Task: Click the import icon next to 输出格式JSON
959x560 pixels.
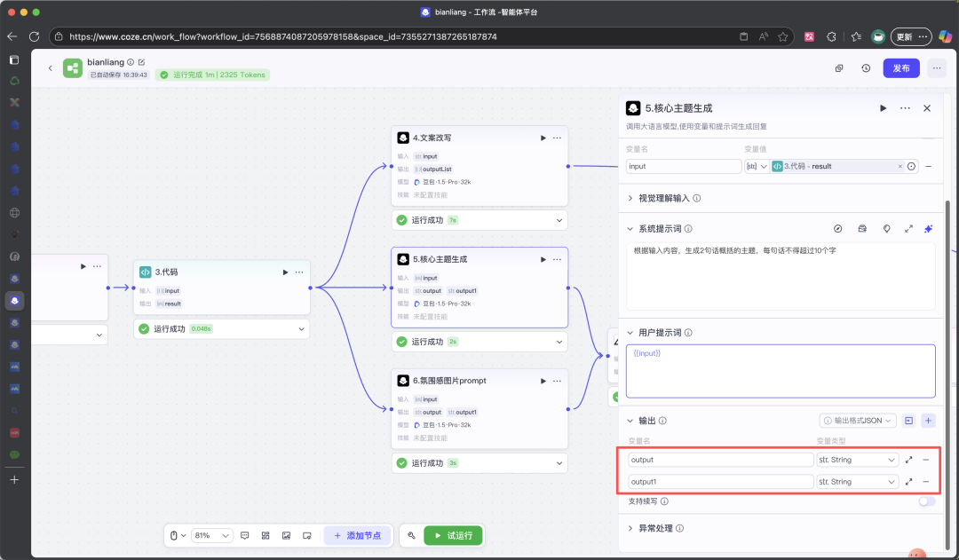Action: (x=909, y=421)
